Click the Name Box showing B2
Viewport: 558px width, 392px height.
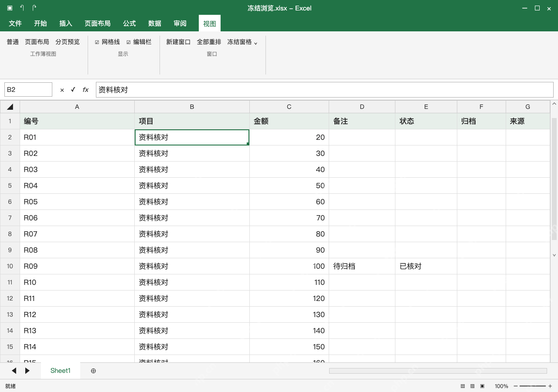point(28,90)
